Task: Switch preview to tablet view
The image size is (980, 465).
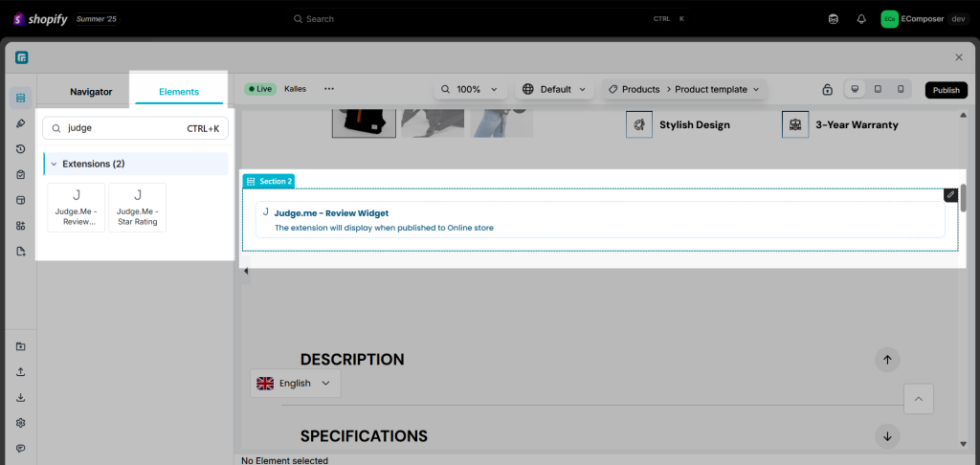Action: pyautogui.click(x=878, y=89)
